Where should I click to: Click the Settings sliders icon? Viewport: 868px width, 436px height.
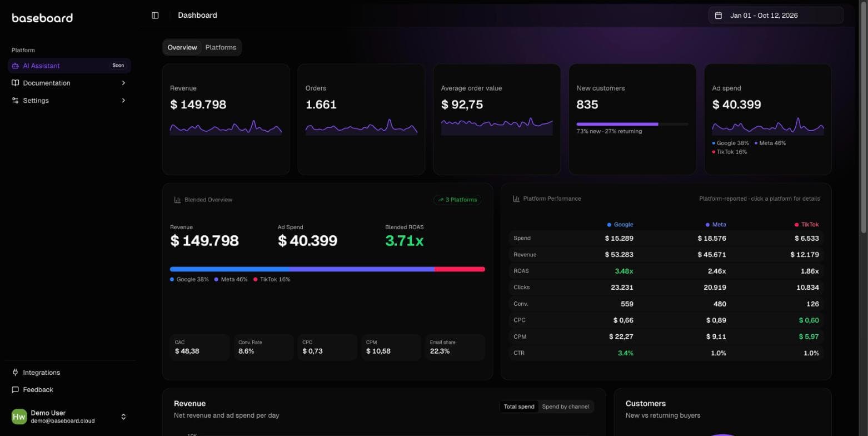[16, 101]
